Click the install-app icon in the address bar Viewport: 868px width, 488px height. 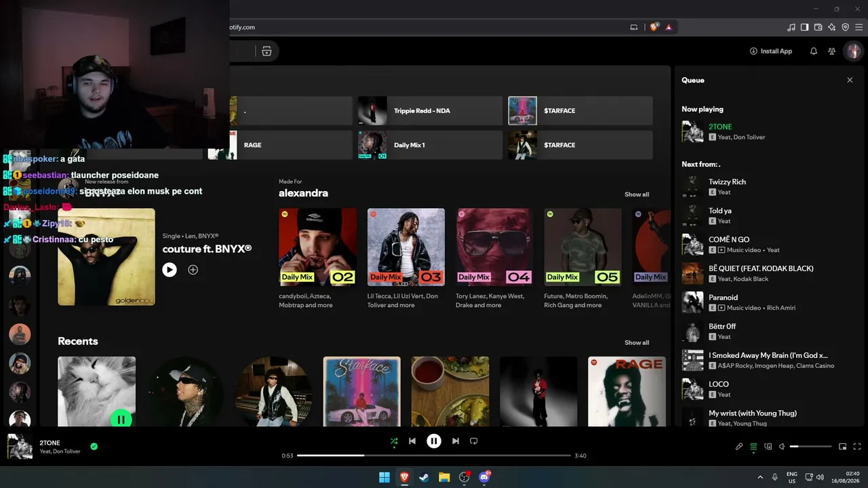pyautogui.click(x=634, y=27)
